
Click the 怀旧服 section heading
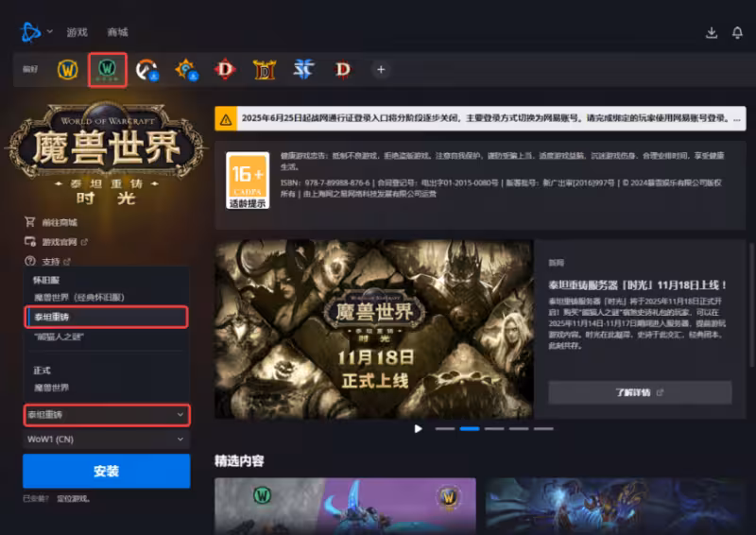click(x=46, y=280)
